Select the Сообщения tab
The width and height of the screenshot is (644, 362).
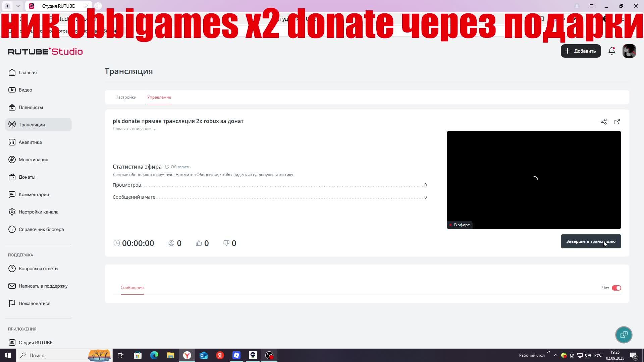click(132, 288)
